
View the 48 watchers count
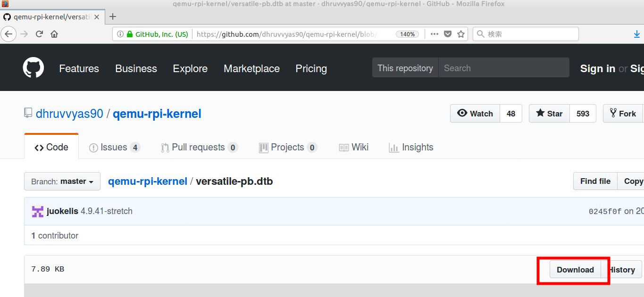511,114
